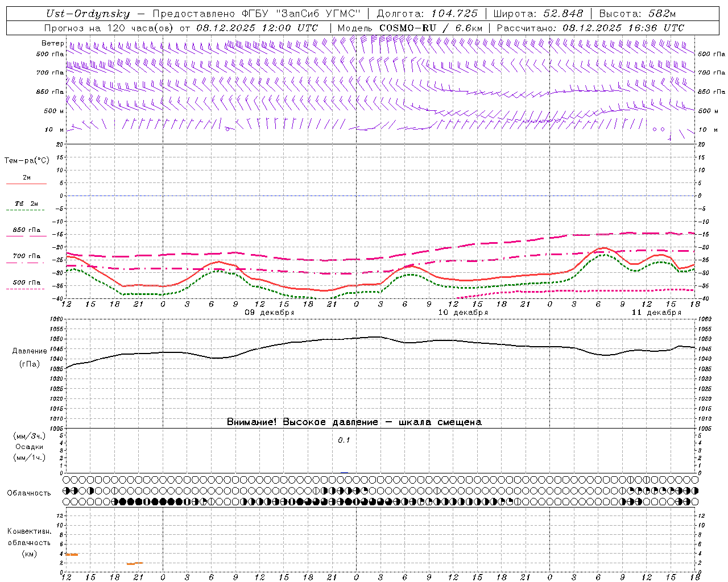Viewport: 728px width, 582px height.
Task: Click the date label 09 декабря
Action: tap(269, 313)
